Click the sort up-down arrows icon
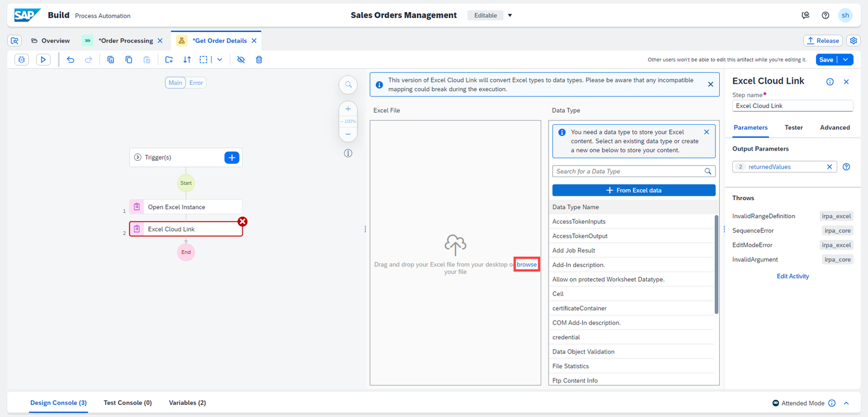868x417 pixels. point(187,60)
